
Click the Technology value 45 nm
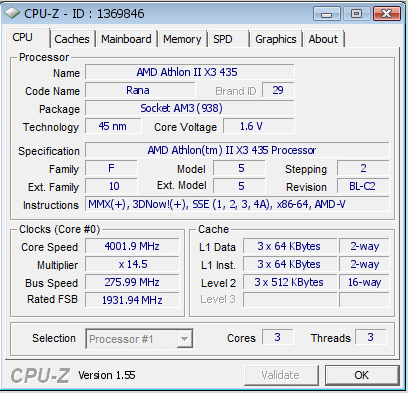pyautogui.click(x=113, y=126)
